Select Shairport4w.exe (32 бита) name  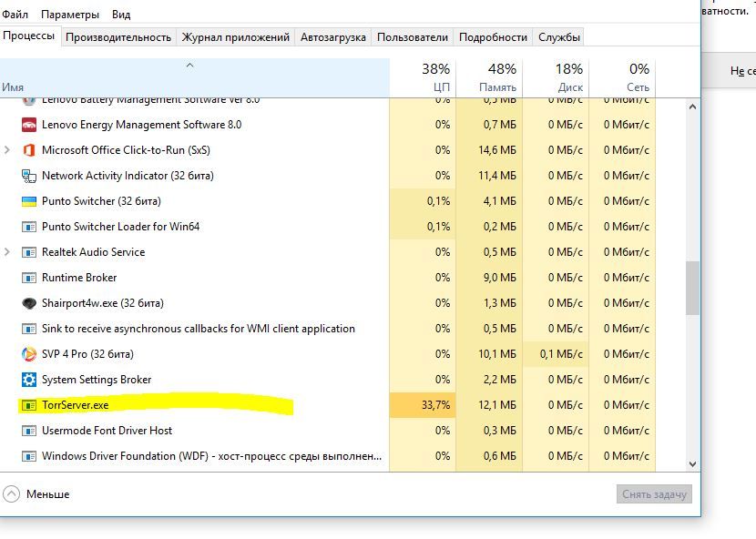[103, 303]
